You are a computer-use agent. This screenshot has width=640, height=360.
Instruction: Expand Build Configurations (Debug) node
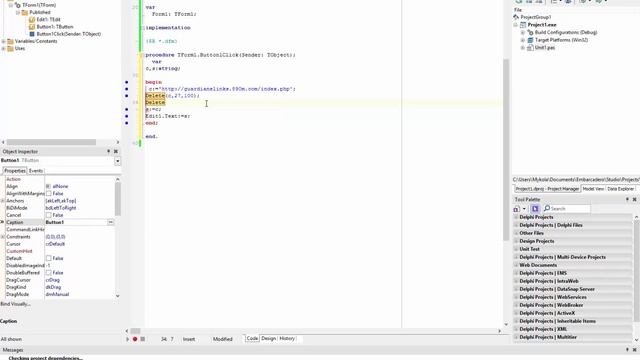tap(523, 32)
